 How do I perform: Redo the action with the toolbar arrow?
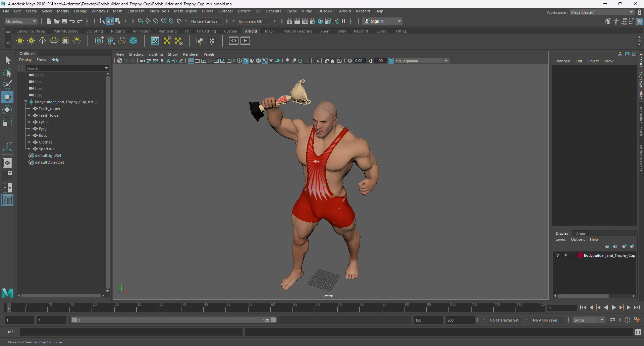pyautogui.click(x=80, y=21)
